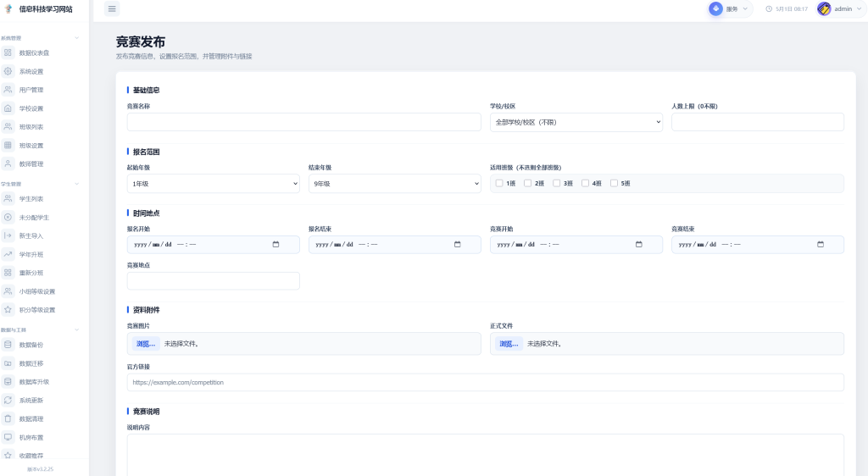Click into the 说明内容 text area
The width and height of the screenshot is (868, 476).
[x=486, y=455]
